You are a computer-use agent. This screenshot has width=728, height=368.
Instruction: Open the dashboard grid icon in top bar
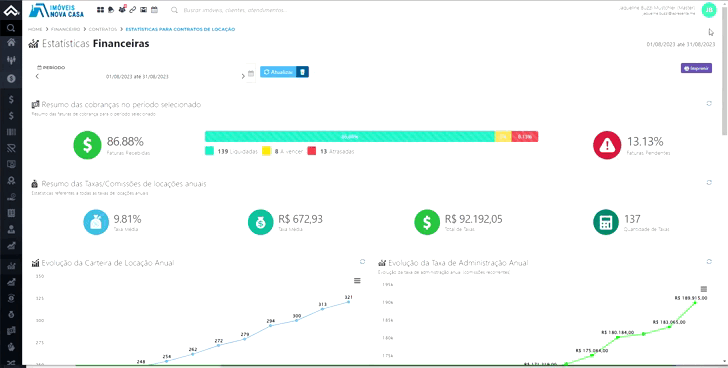tap(100, 9)
